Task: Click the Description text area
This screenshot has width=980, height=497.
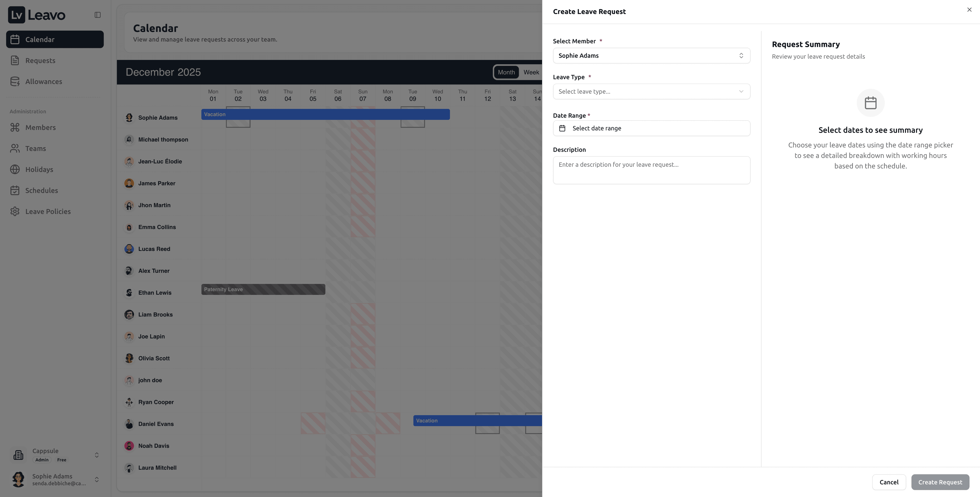Action: [x=651, y=170]
